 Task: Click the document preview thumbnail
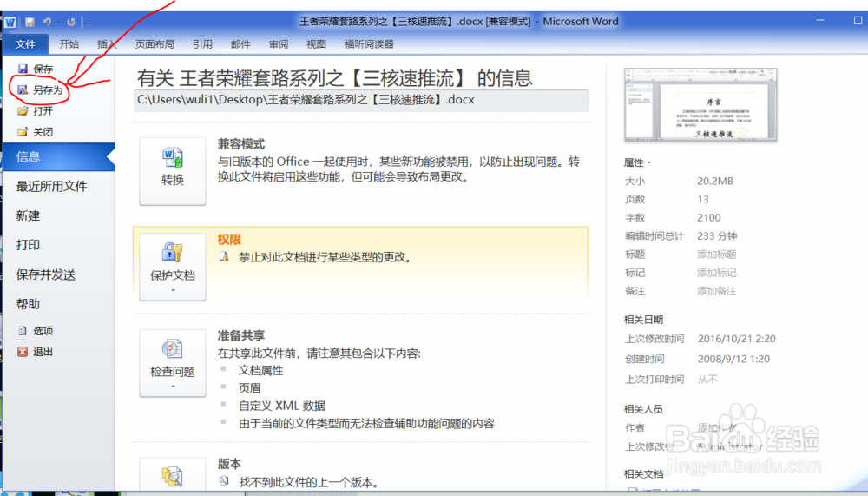click(x=700, y=105)
